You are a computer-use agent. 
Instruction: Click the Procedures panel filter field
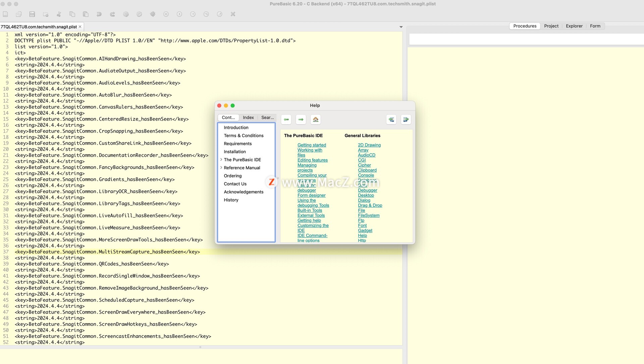526,39
